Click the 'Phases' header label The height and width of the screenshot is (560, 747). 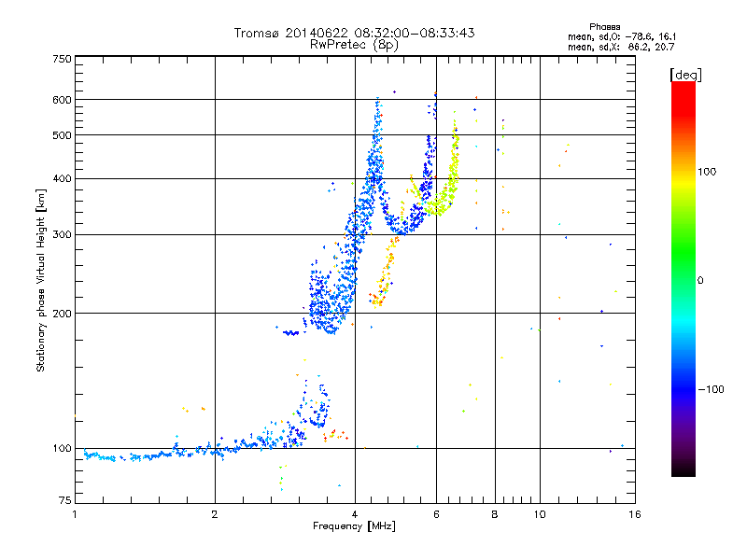pyautogui.click(x=604, y=27)
